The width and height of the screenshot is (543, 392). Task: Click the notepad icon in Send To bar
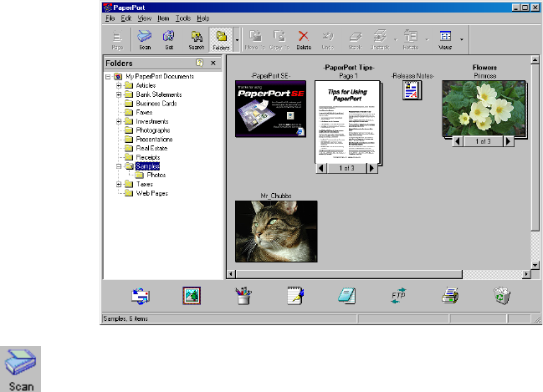tap(295, 294)
